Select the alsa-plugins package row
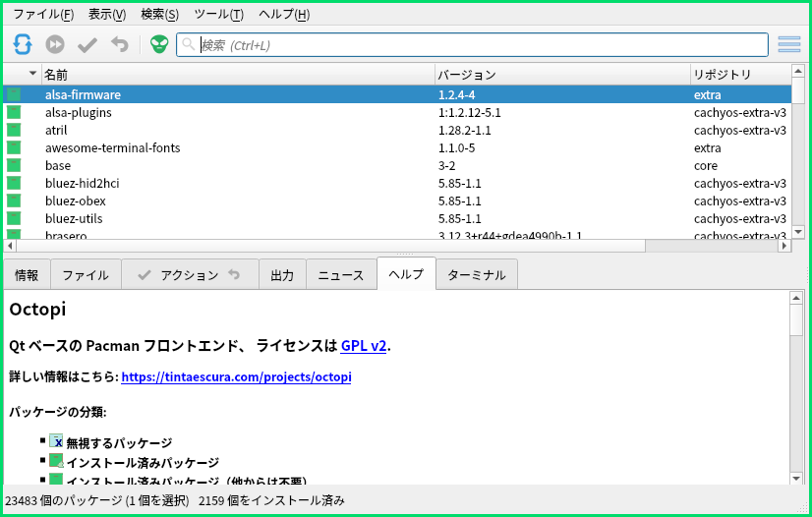812x517 pixels. click(x=397, y=112)
